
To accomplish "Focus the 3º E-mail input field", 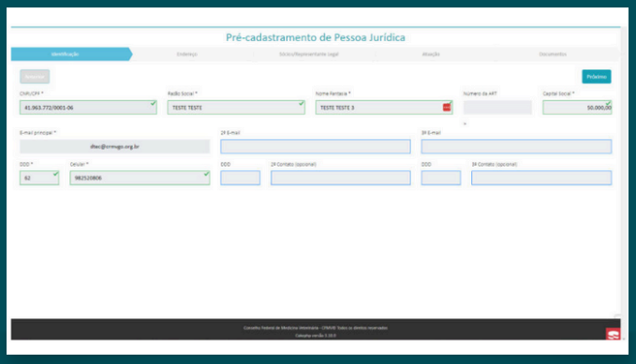I will click(516, 146).
